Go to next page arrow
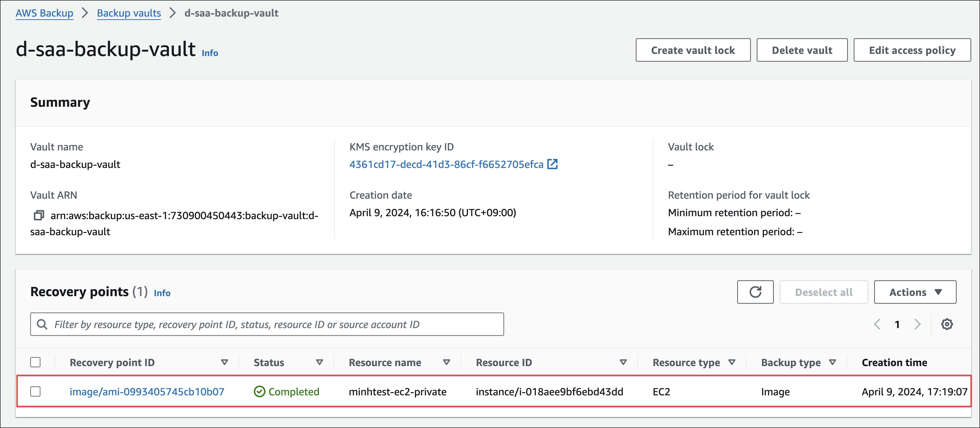This screenshot has width=980, height=428. (917, 324)
